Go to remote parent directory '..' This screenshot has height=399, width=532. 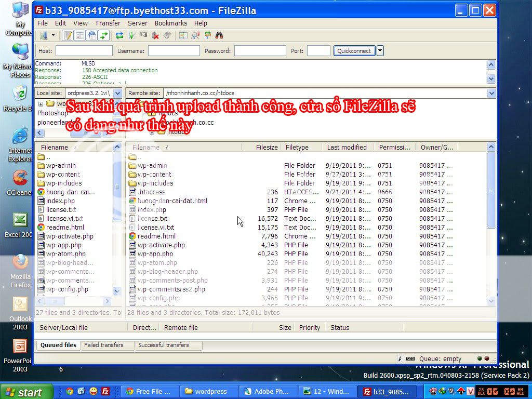pos(136,157)
